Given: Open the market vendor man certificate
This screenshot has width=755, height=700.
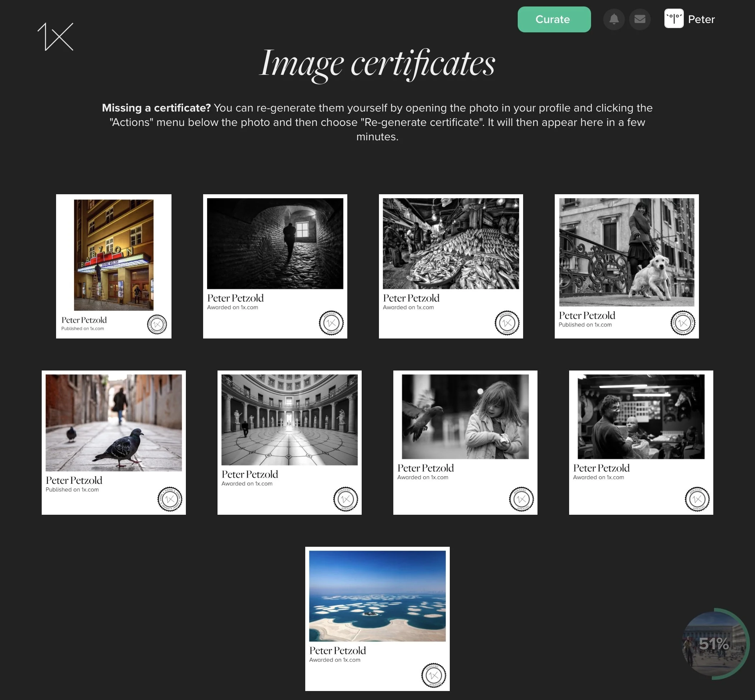Looking at the screenshot, I should click(x=641, y=417).
